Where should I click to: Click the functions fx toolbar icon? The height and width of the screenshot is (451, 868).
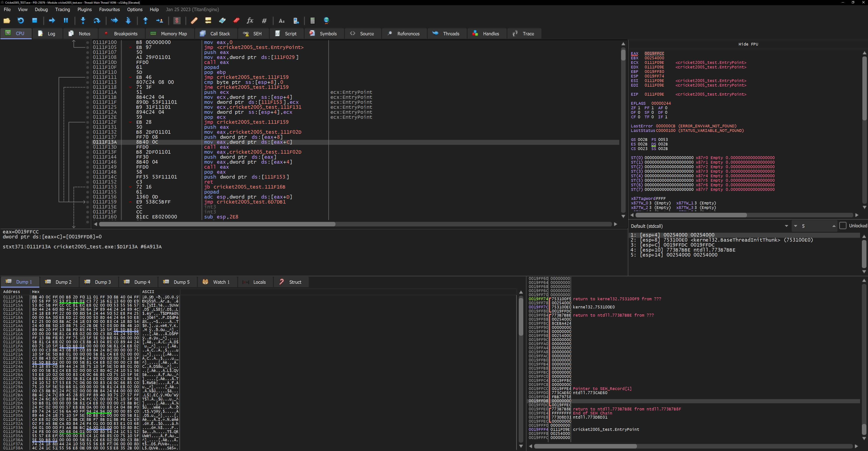click(250, 21)
